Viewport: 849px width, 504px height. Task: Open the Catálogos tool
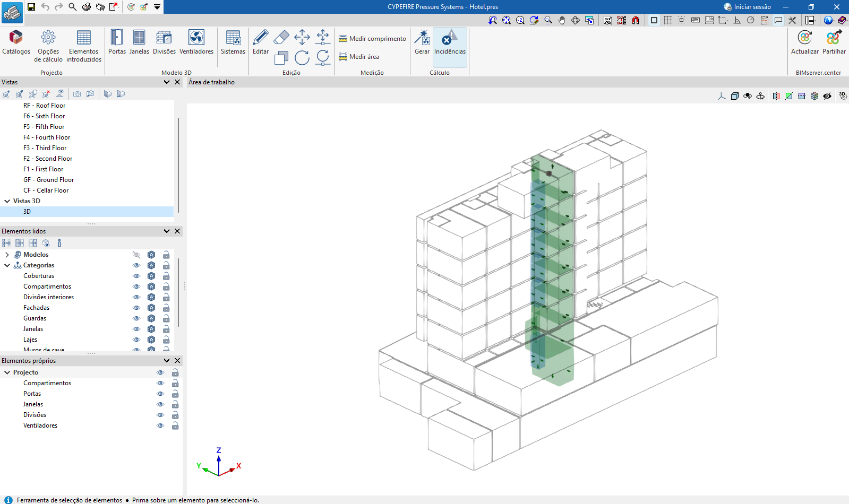[x=16, y=42]
